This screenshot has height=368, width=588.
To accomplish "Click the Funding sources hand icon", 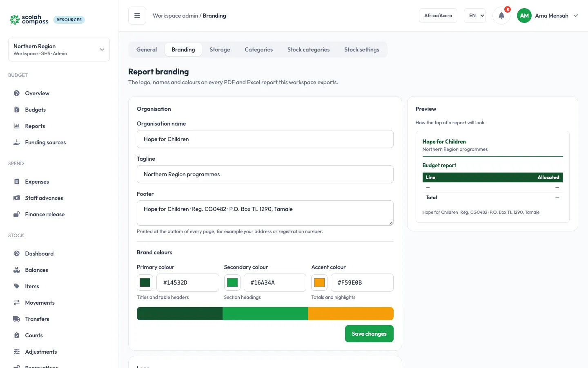I will pos(17,142).
